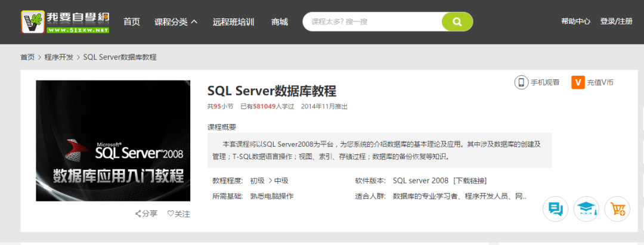
Task: Click the graduation cap icon
Action: pos(586,209)
